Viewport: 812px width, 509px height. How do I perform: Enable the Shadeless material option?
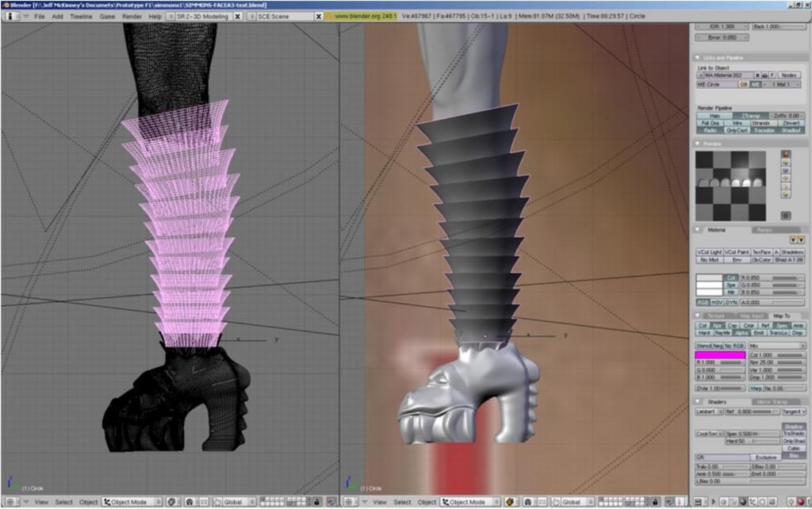[x=792, y=252]
